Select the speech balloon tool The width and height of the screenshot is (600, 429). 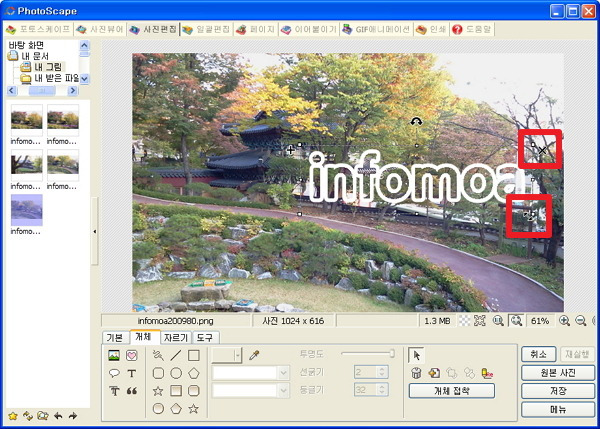tap(114, 373)
